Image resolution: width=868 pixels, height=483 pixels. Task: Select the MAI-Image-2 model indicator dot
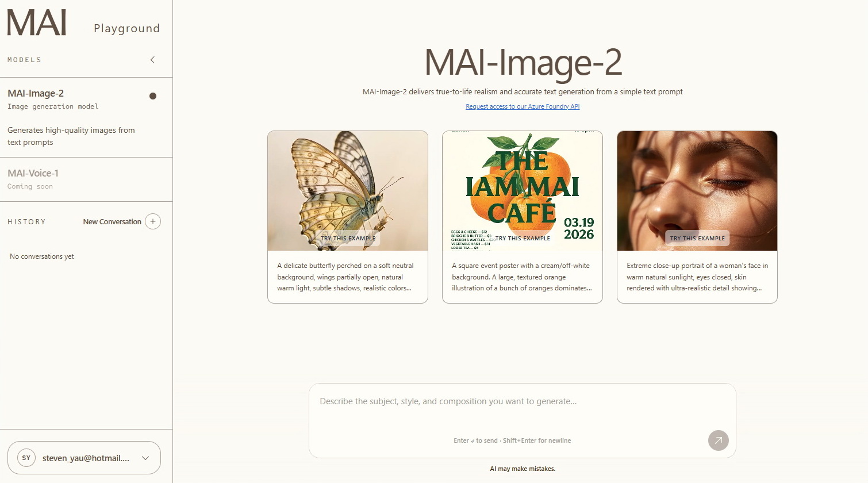(153, 96)
